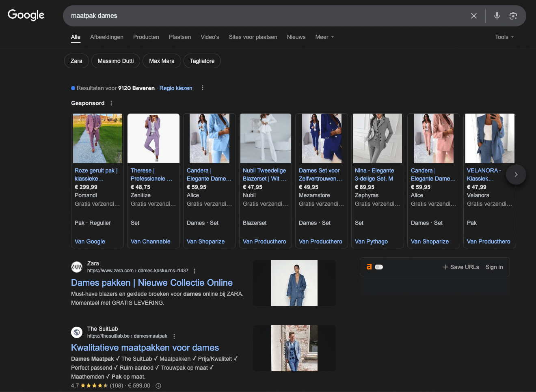Open the Video's tab

point(210,37)
